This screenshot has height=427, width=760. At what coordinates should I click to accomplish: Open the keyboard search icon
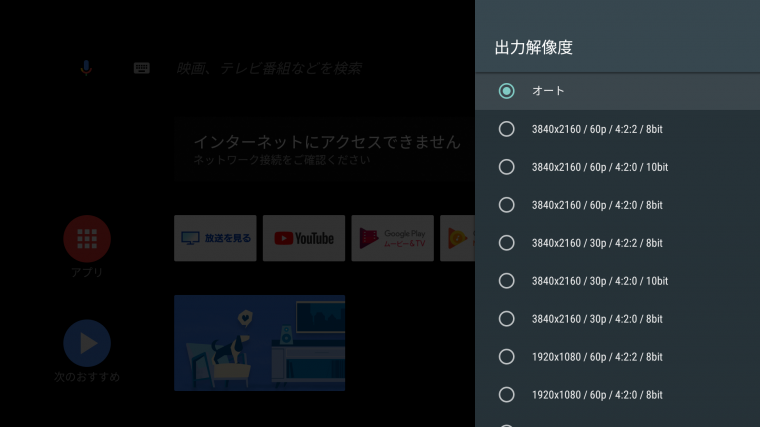point(142,68)
